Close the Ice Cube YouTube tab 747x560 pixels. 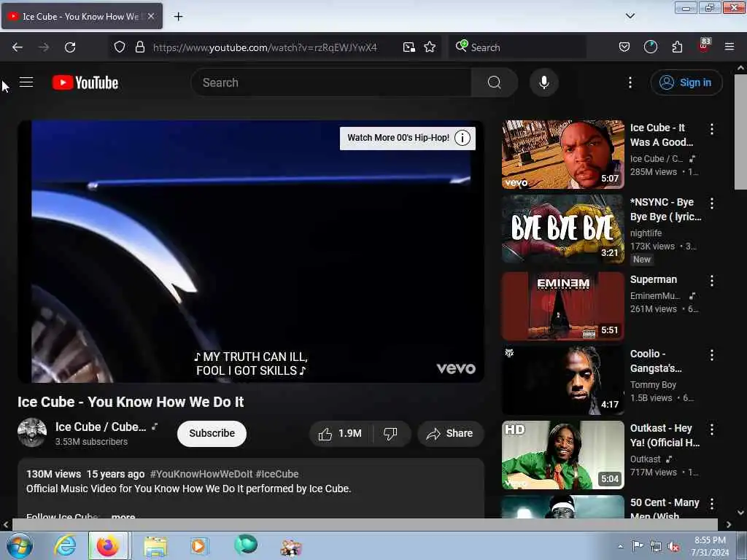pos(150,16)
